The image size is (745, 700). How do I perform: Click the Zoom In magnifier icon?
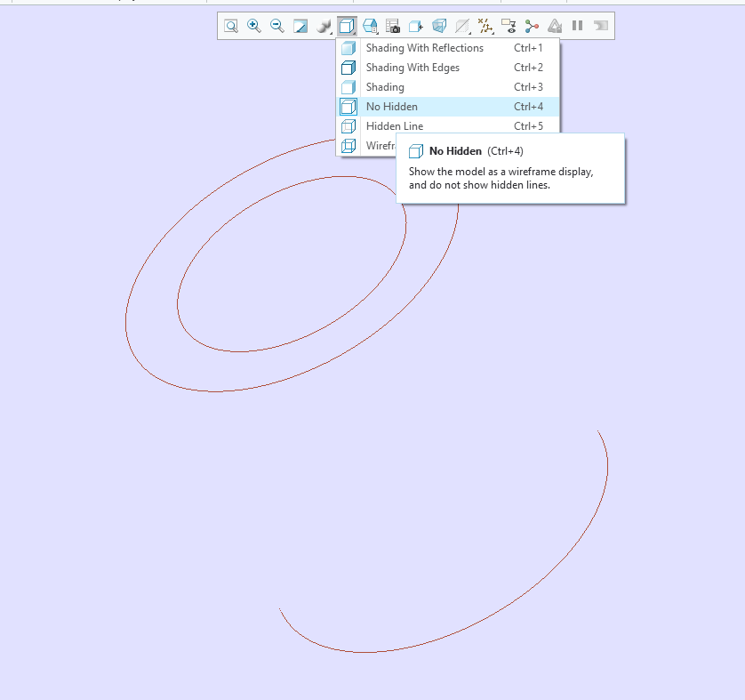(254, 26)
